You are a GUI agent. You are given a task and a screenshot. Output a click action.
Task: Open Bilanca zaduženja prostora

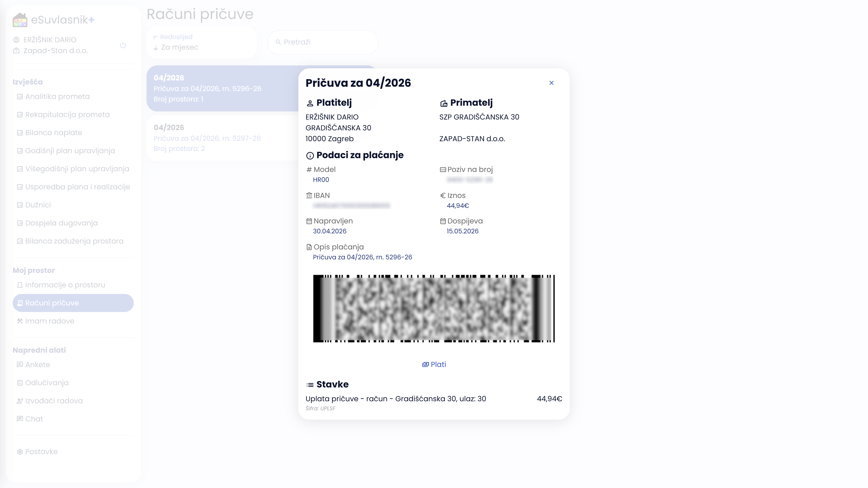coord(73,241)
